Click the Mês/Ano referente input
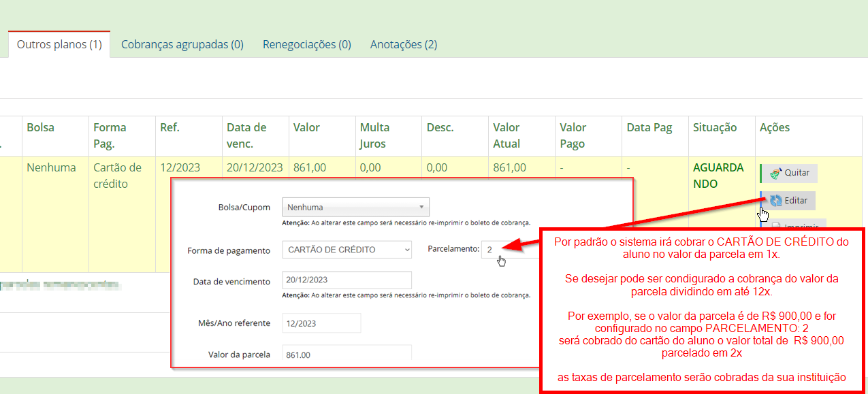The width and height of the screenshot is (868, 394). tap(321, 323)
